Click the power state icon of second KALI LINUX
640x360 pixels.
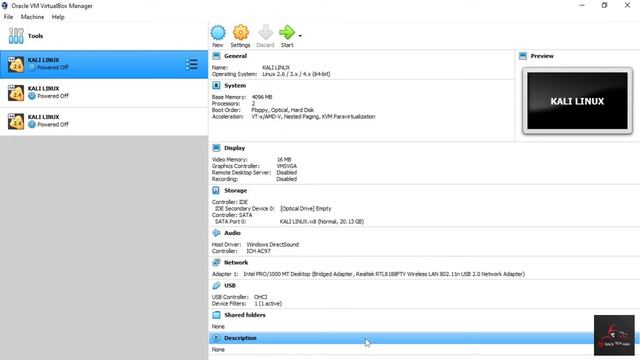(32, 96)
